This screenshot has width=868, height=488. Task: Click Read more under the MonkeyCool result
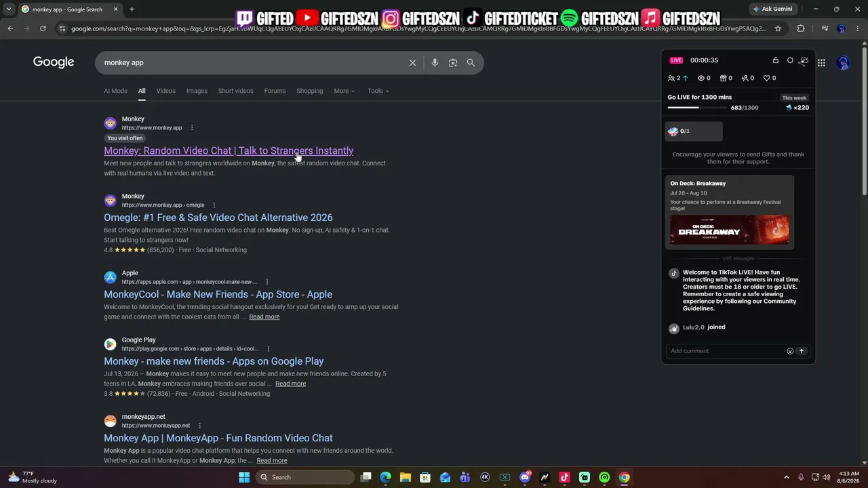[x=264, y=317]
